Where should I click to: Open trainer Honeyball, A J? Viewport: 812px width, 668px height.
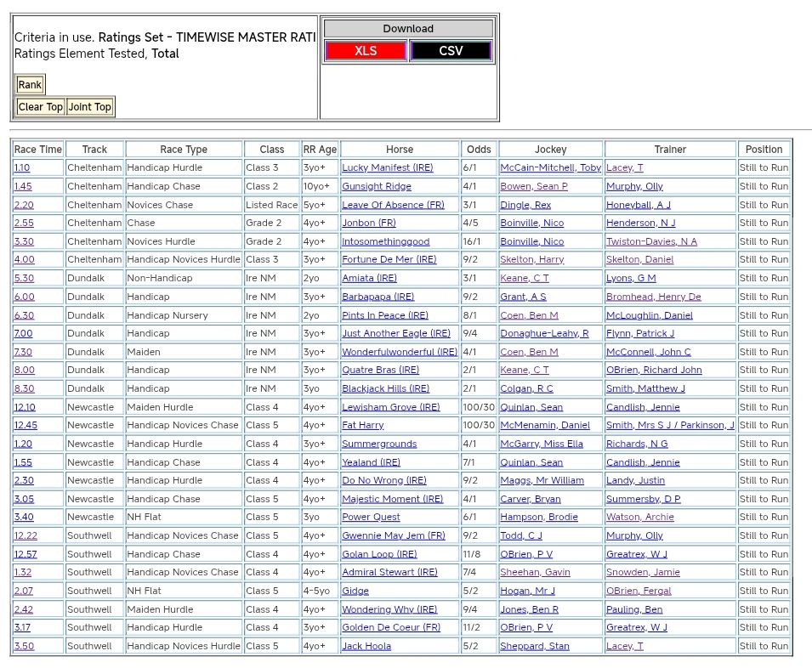pyautogui.click(x=638, y=205)
